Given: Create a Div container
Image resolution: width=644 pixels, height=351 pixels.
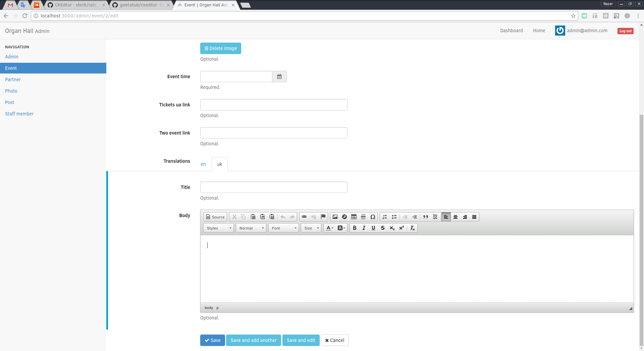Looking at the screenshot, I should (x=435, y=217).
